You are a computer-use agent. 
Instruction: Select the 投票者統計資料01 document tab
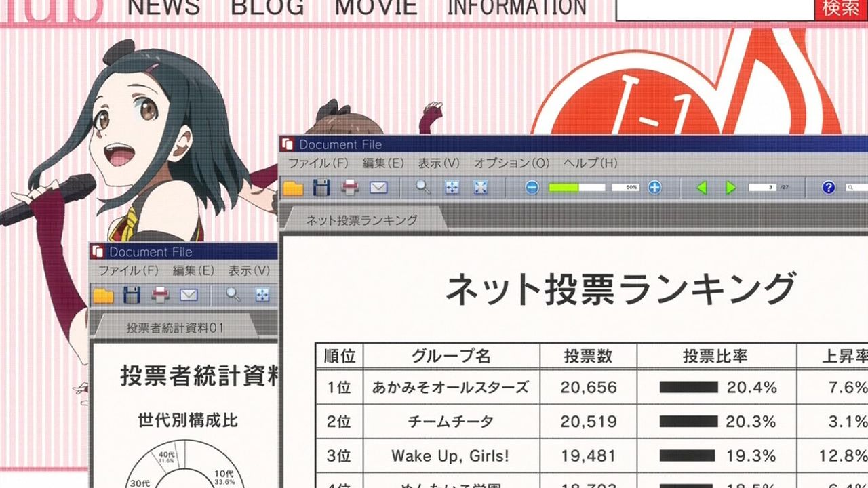[x=175, y=328]
